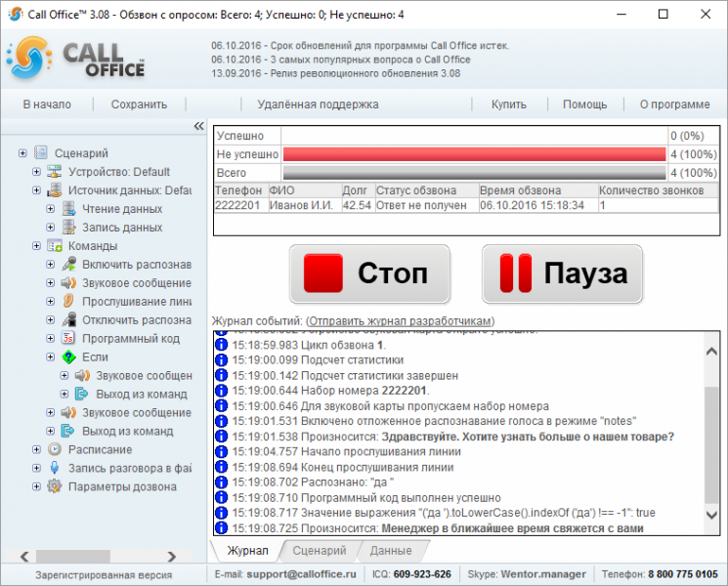Click the Параметры дозвона gear icon
This screenshot has height=586, width=728.
click(x=55, y=486)
